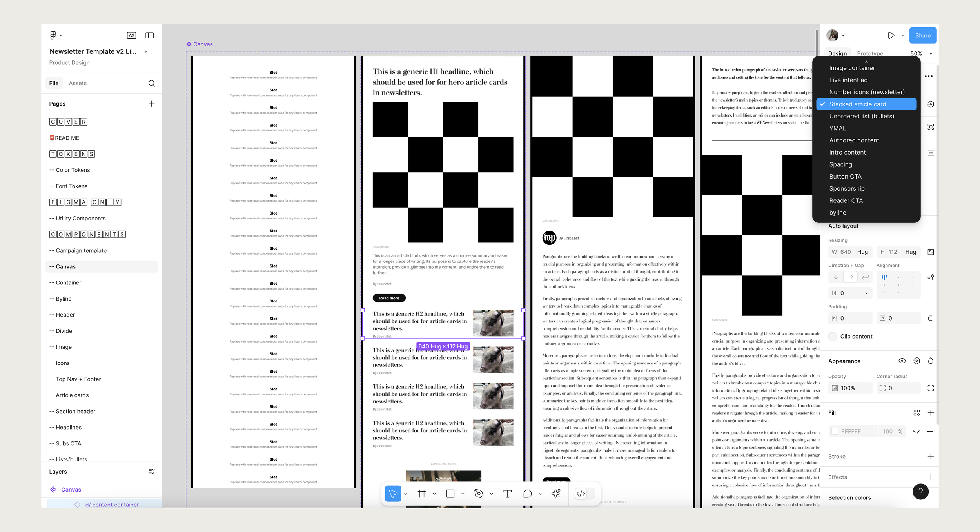Present prototype with play icon
Image resolution: width=980 pixels, height=532 pixels.
(891, 35)
